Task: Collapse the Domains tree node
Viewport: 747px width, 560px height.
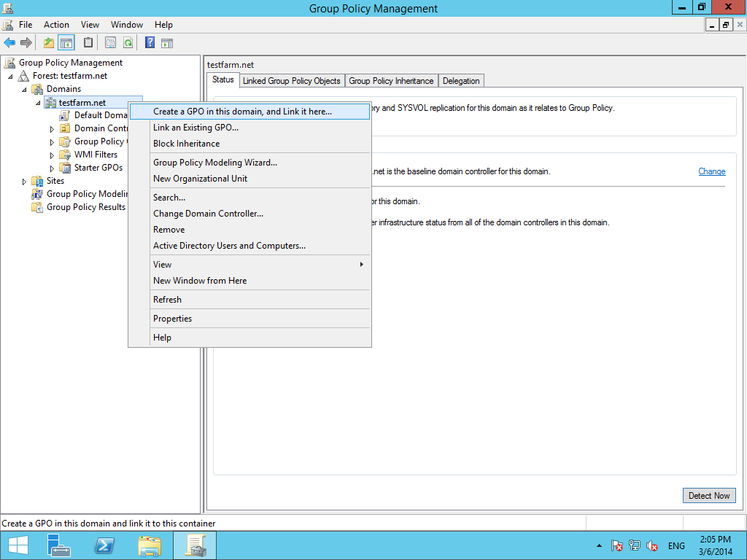Action: pyautogui.click(x=24, y=90)
